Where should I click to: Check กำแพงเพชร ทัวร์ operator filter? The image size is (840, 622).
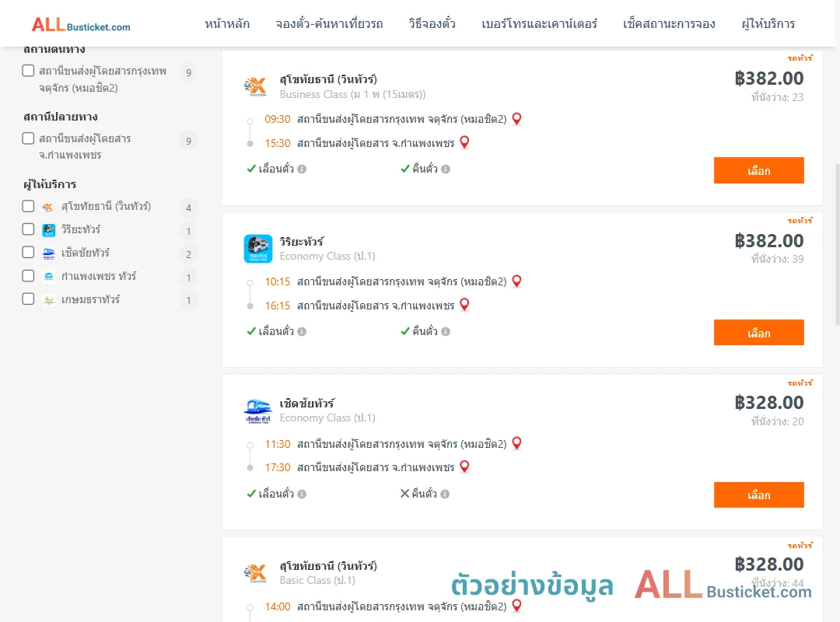tap(29, 276)
